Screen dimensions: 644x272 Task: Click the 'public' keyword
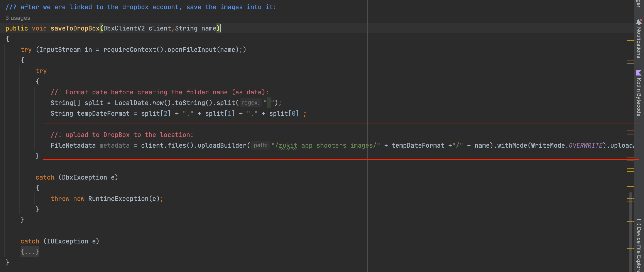16,28
